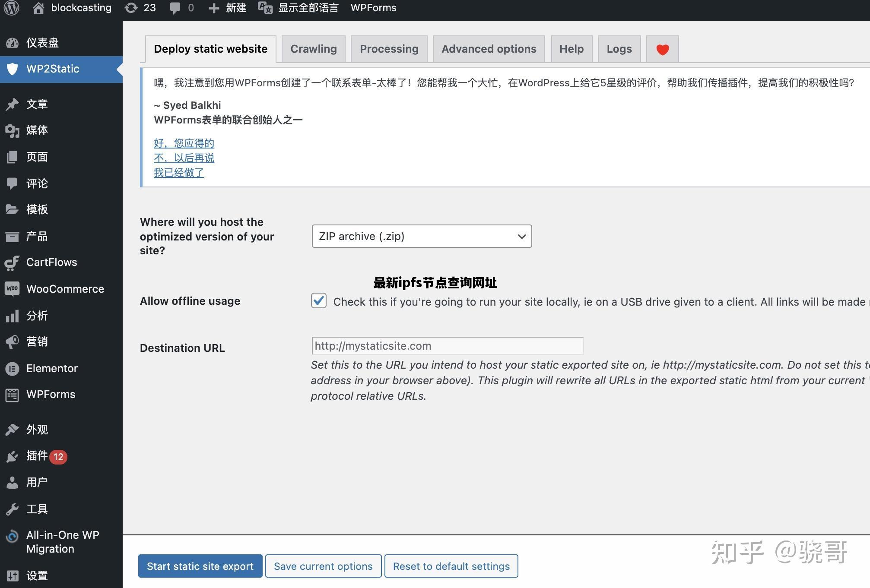Click the 页面 pages icon
Viewport: 870px width, 588px height.
pyautogui.click(x=12, y=157)
